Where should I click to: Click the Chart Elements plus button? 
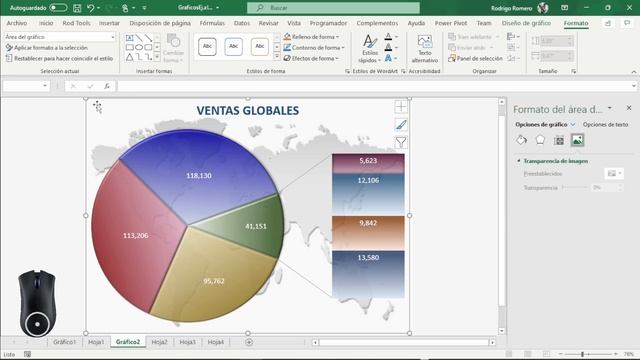[401, 107]
